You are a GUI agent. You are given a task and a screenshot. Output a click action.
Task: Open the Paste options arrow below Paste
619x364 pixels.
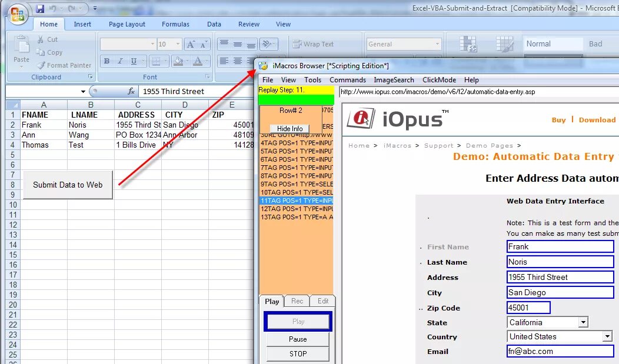21,66
